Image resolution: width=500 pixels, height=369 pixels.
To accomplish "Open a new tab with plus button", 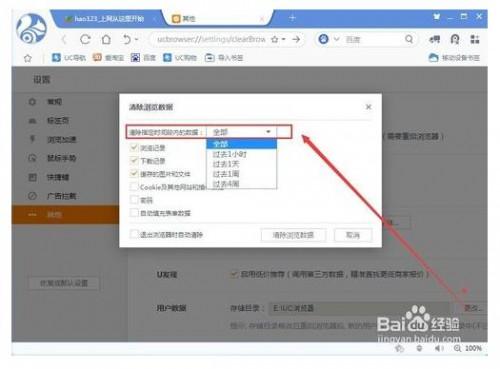I will (292, 18).
